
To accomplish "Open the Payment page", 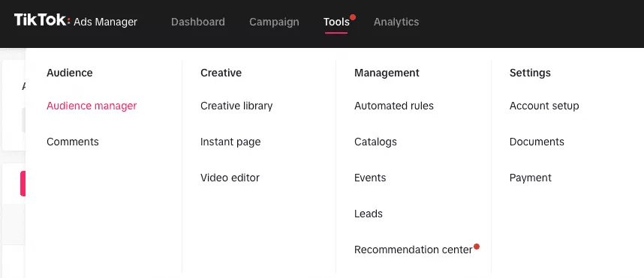I will [x=530, y=178].
